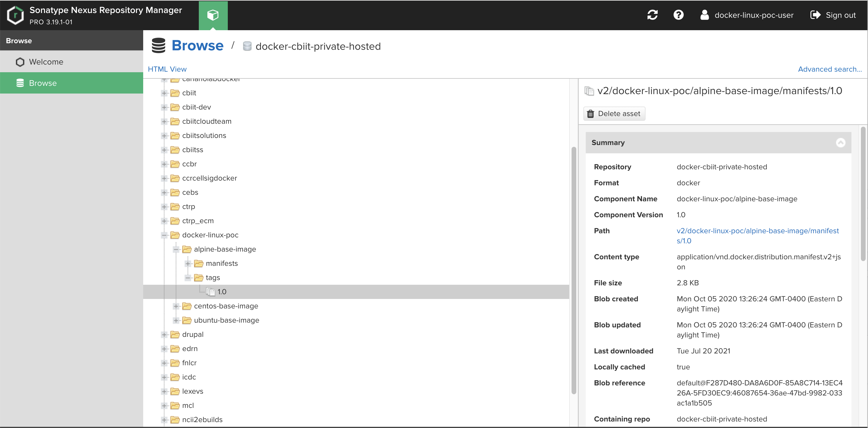Image resolution: width=868 pixels, height=428 pixels.
Task: Collapse the docker-linux-poc folder node
Action: 164,235
